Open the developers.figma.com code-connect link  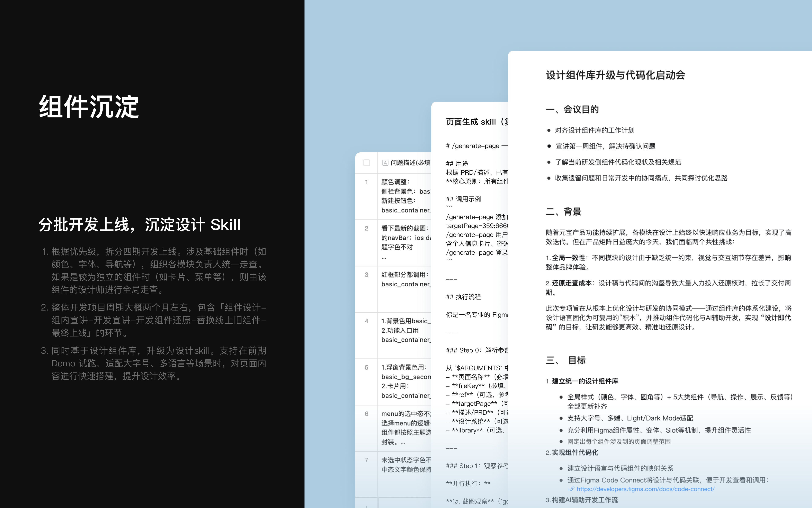pyautogui.click(x=646, y=489)
